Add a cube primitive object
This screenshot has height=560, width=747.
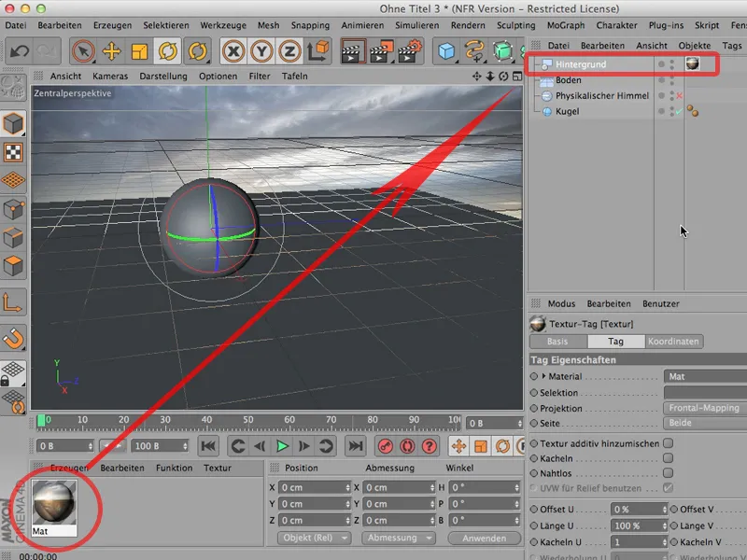click(447, 51)
